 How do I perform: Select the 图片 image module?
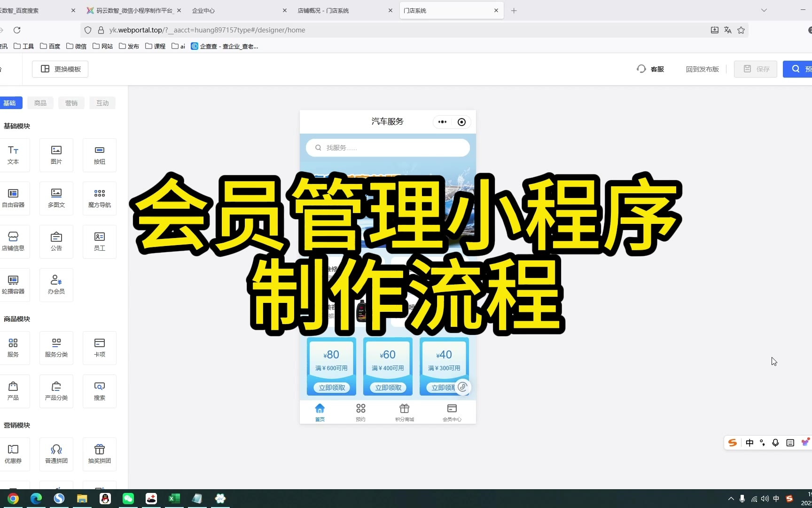56,155
